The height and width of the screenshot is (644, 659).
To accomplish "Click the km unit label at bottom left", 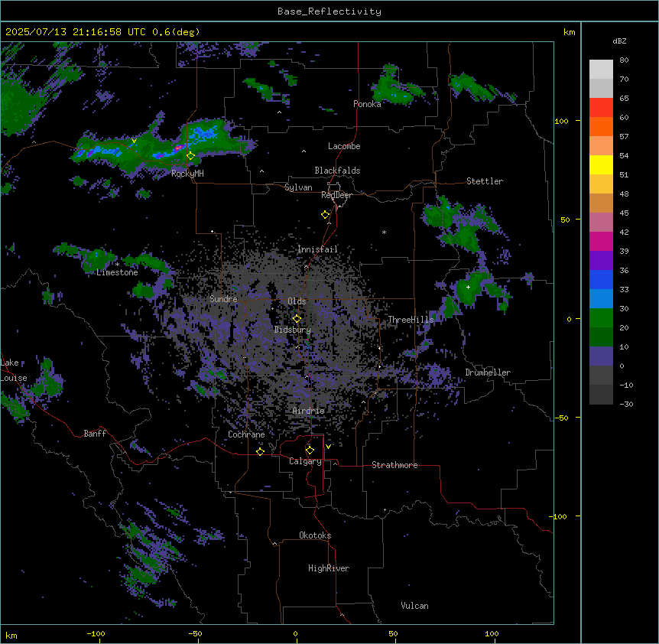I will pyautogui.click(x=11, y=636).
